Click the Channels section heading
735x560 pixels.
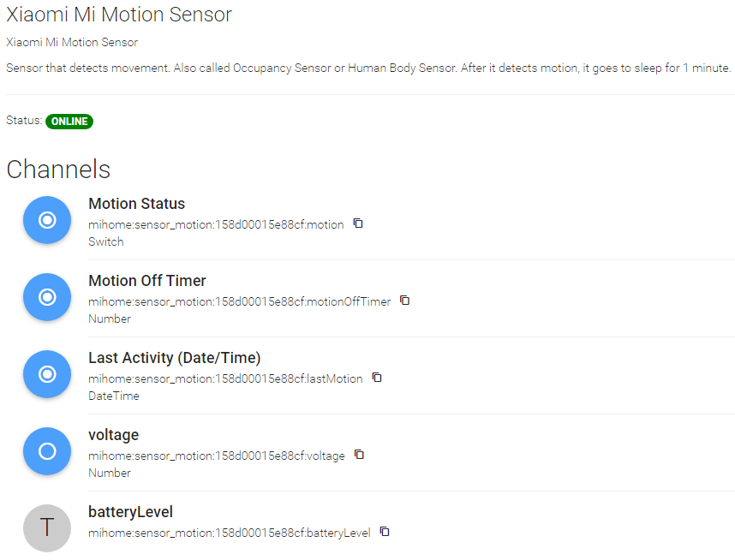point(58,170)
